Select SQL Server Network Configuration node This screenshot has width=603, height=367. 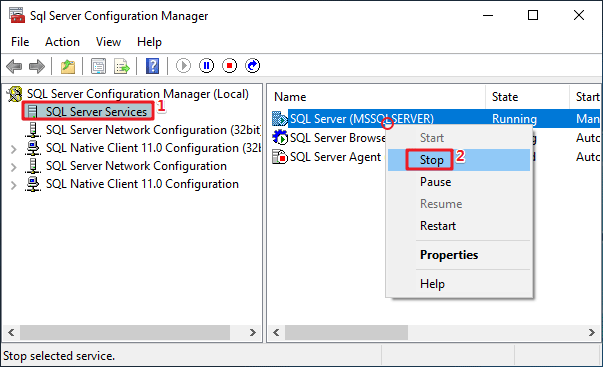click(136, 166)
